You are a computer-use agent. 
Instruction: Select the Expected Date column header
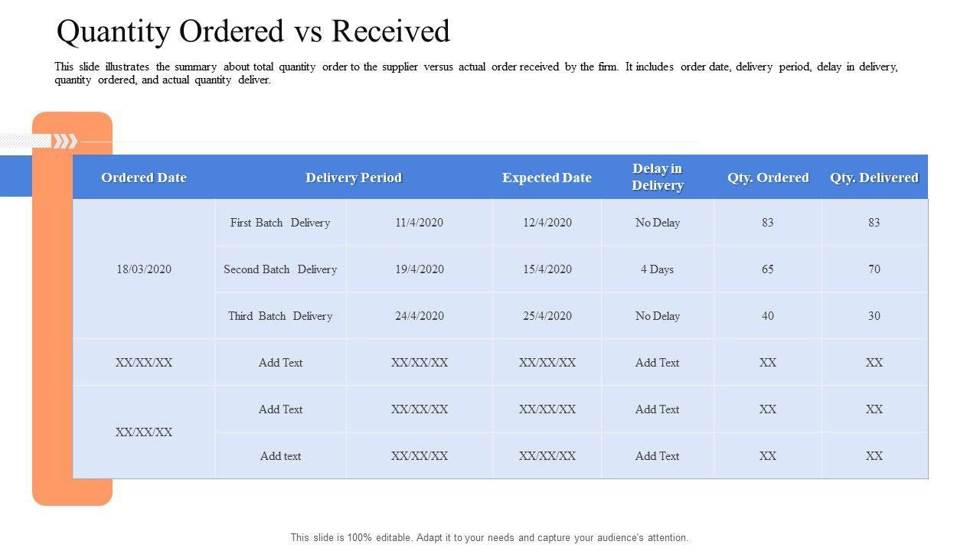[547, 178]
